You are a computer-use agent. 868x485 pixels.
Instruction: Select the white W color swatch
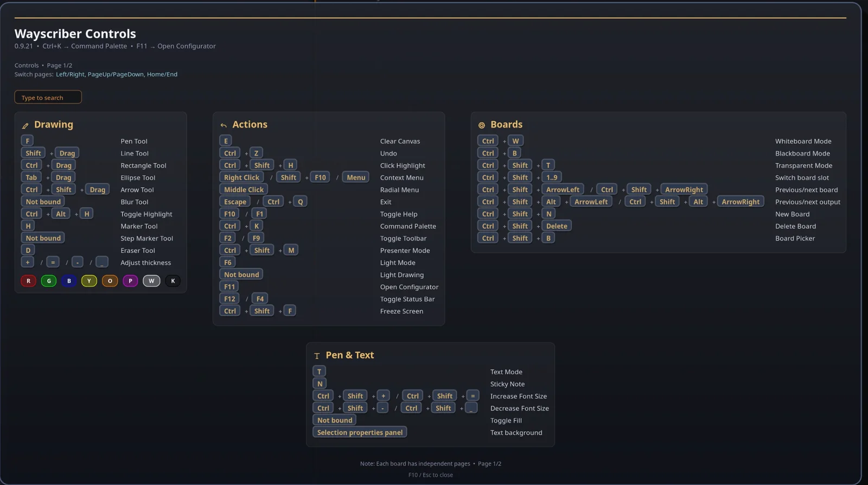(151, 280)
